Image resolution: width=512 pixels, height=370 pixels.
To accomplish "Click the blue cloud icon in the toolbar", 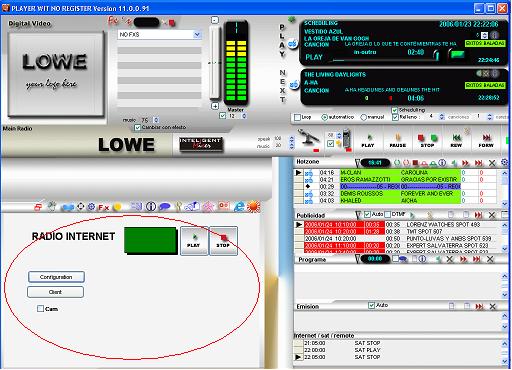I will click(68, 207).
